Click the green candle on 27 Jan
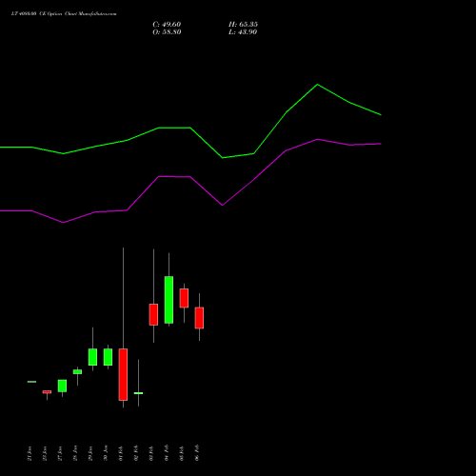The height and width of the screenshot is (476, 476). (x=62, y=386)
